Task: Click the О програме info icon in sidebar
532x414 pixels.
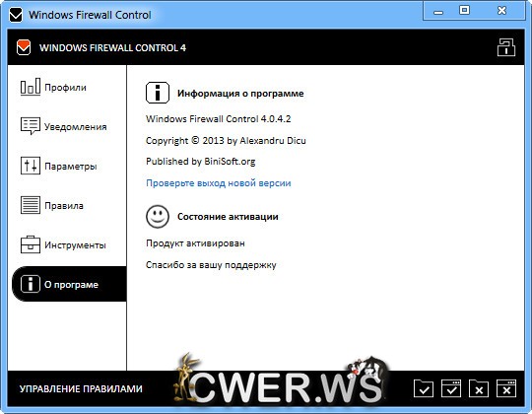Action: tap(30, 284)
